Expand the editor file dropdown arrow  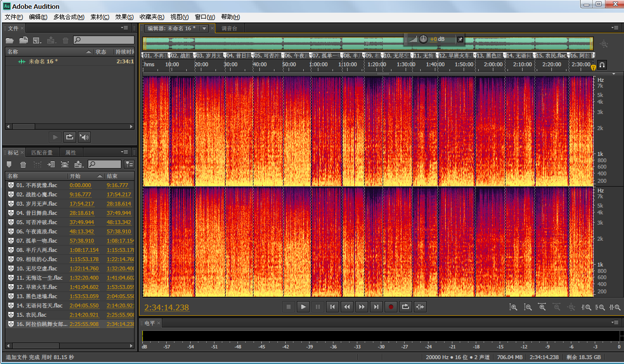click(204, 28)
